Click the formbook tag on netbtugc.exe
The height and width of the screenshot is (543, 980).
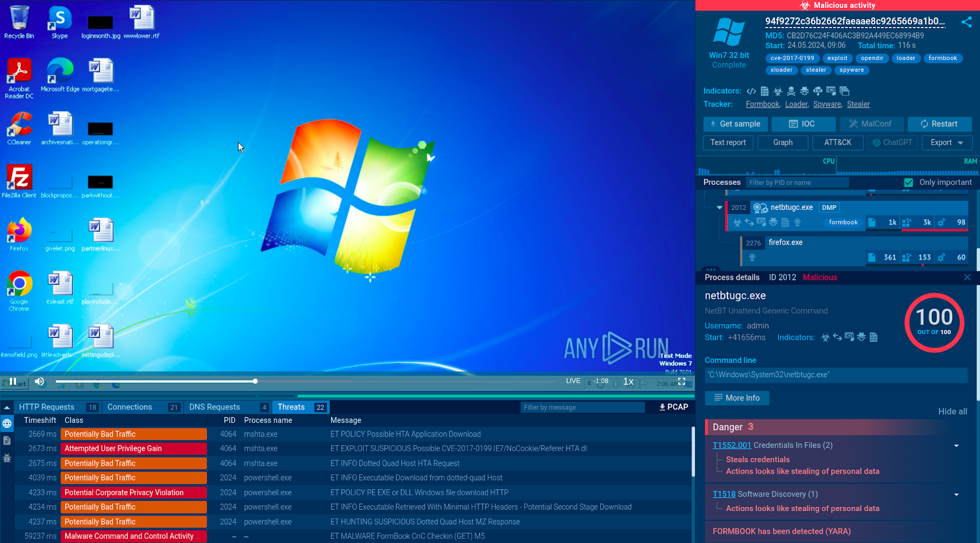[843, 222]
